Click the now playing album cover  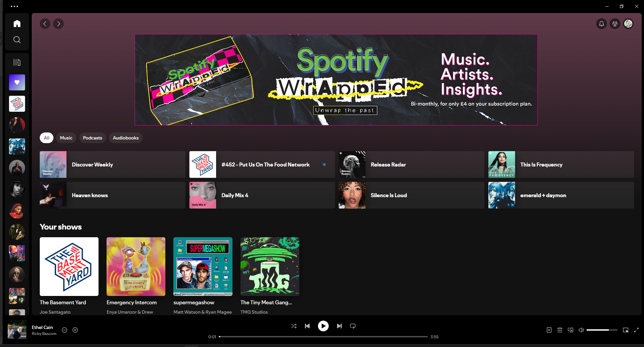pyautogui.click(x=17, y=329)
